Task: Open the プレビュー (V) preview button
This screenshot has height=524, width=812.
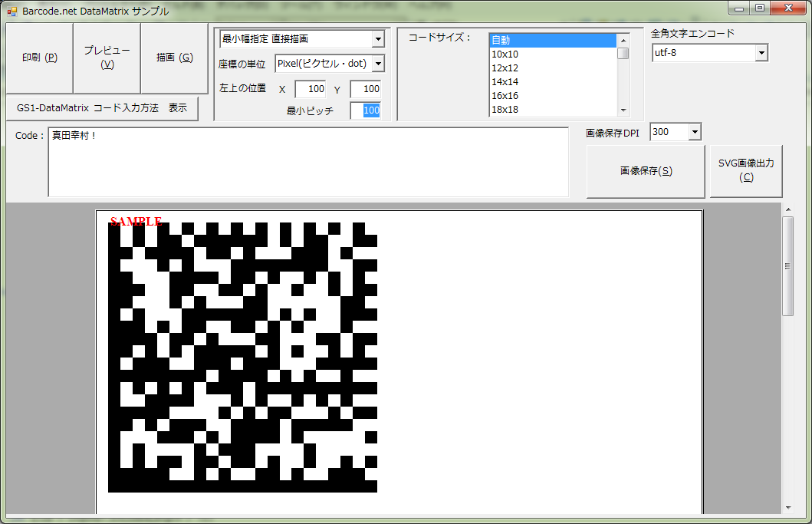Action: point(107,58)
